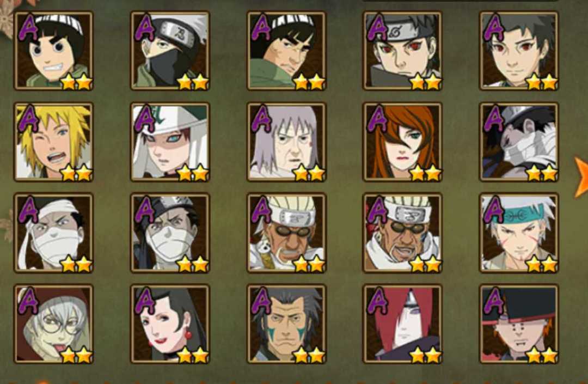The image size is (588, 384).
Task: Select auburn-haired Mei Terumi portrait
Action: coord(402,142)
